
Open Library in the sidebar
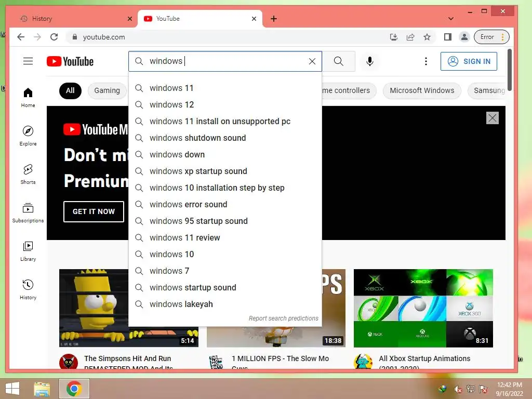[x=28, y=251]
